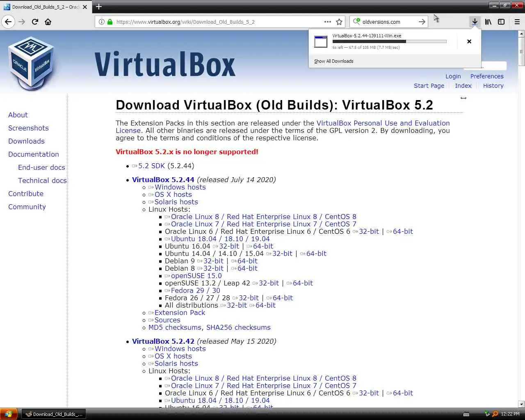Click the green padlock security icon
This screenshot has width=525, height=420.
click(110, 22)
